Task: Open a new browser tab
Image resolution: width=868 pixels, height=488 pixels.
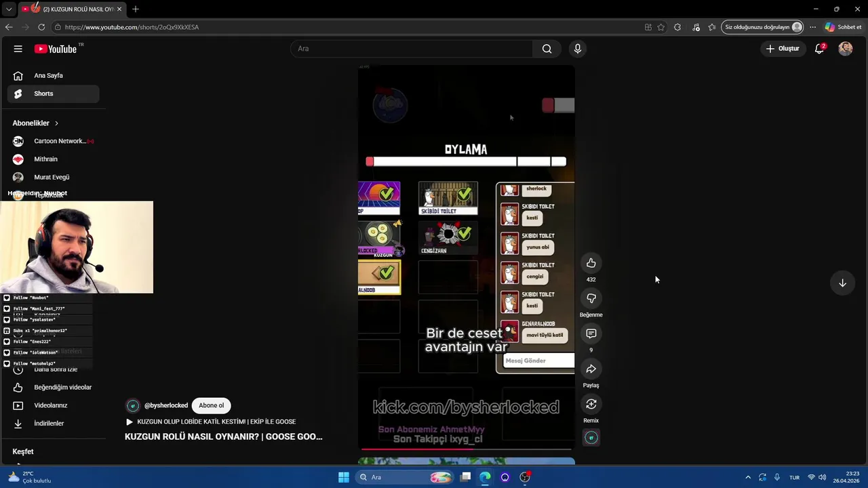Action: click(136, 9)
